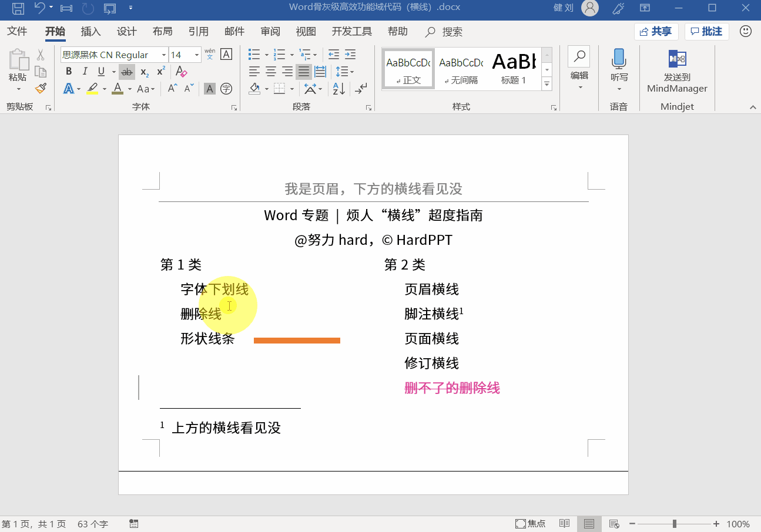Select the 标题 1 style thumbnail
This screenshot has height=532, width=761.
coord(514,69)
